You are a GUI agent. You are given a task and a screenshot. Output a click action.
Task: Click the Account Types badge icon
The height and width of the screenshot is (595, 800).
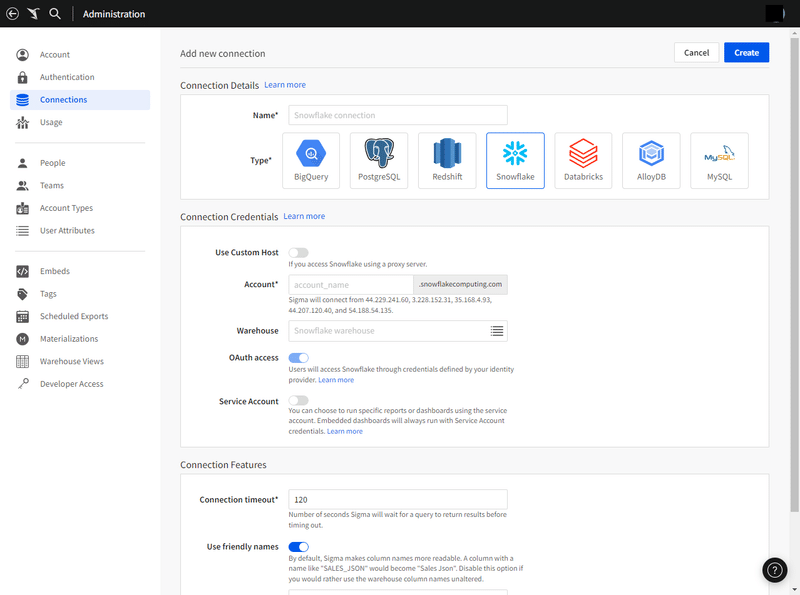22,208
